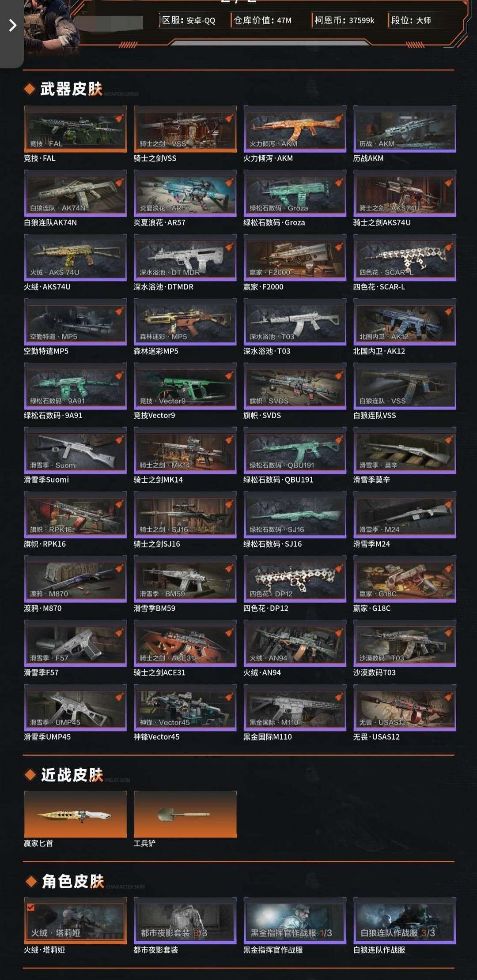Expand the side panel chevron arrow

pos(12,26)
